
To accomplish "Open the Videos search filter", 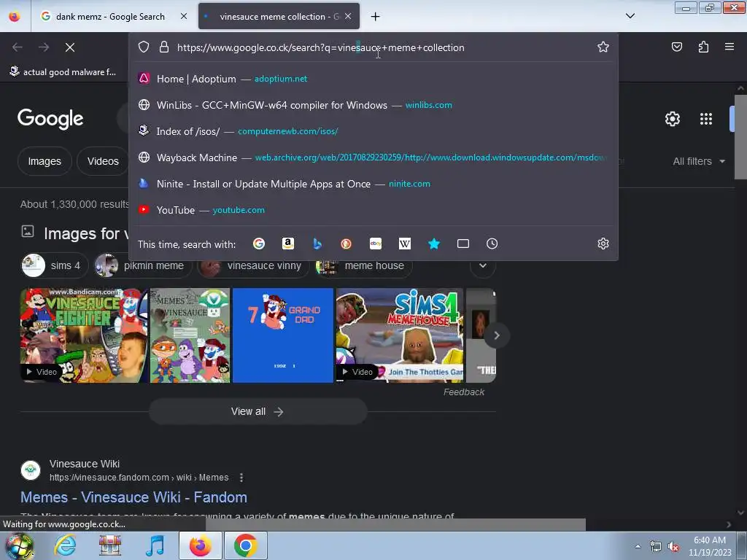I will (103, 161).
